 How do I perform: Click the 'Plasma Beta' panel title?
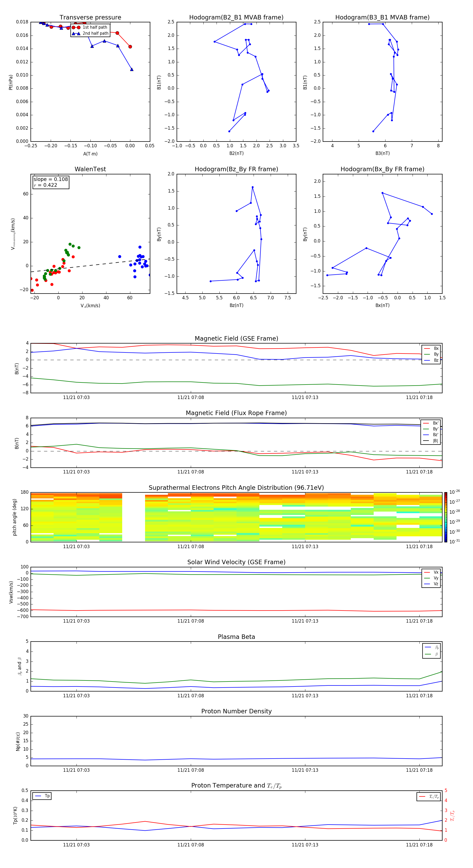pyautogui.click(x=236, y=637)
